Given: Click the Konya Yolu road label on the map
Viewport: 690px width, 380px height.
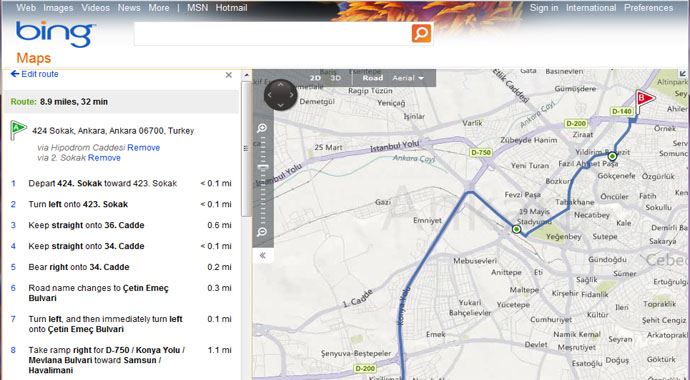Looking at the screenshot, I should (405, 307).
